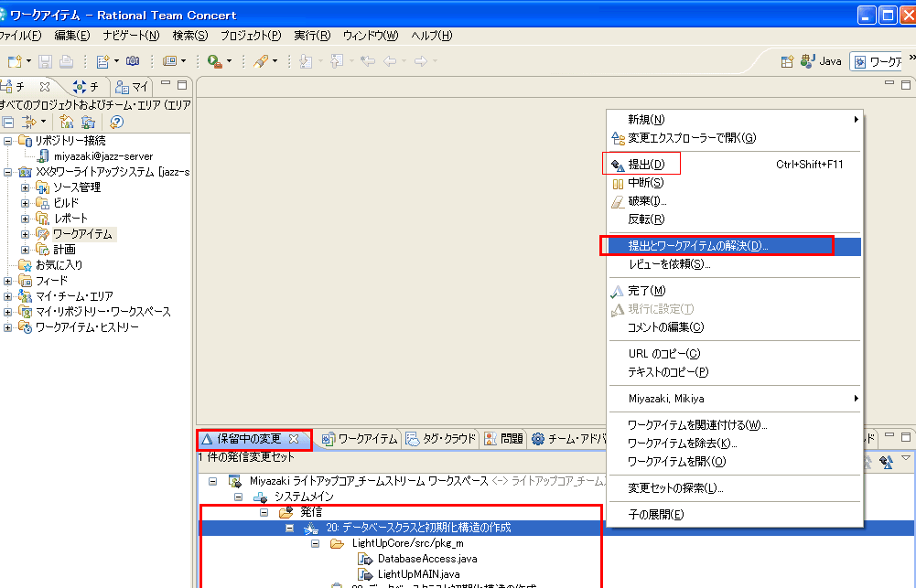916x588 pixels.
Task: Close the 保留中の変更 view tab
Action: 294,439
